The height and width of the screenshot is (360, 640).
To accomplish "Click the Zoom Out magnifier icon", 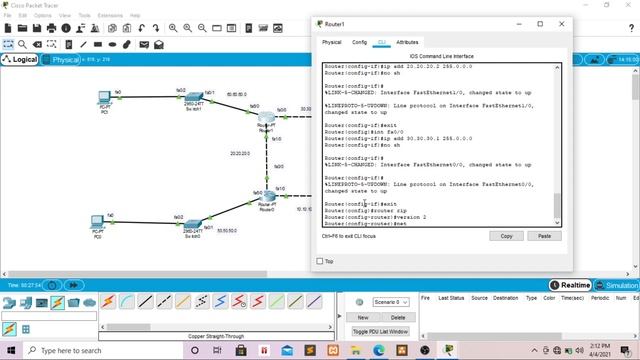I will pyautogui.click(x=202, y=28).
